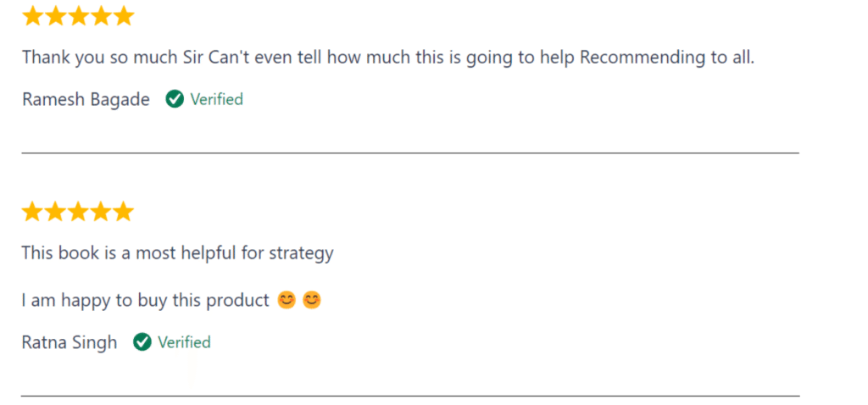Click first star in Ratna Singh's rating

tap(32, 212)
